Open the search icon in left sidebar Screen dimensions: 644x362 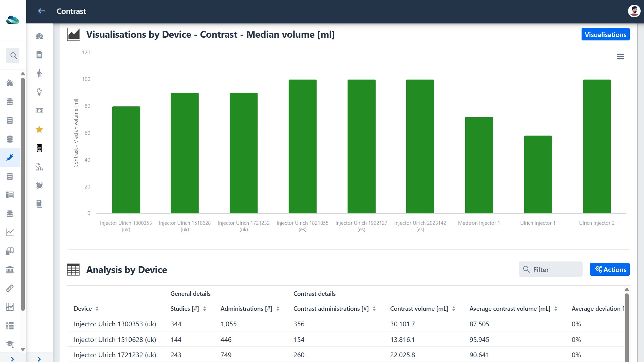pyautogui.click(x=13, y=55)
